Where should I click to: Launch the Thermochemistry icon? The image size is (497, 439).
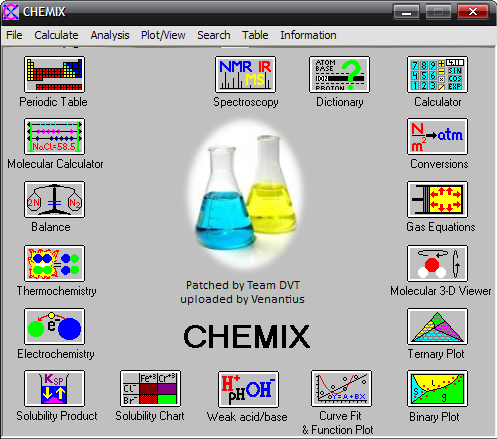click(x=54, y=263)
